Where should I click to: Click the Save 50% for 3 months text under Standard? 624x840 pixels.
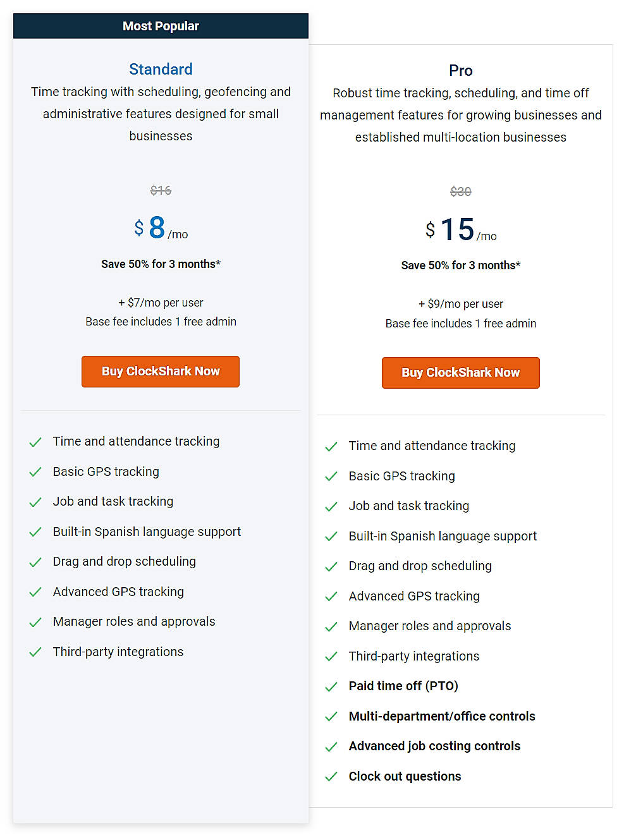click(161, 264)
